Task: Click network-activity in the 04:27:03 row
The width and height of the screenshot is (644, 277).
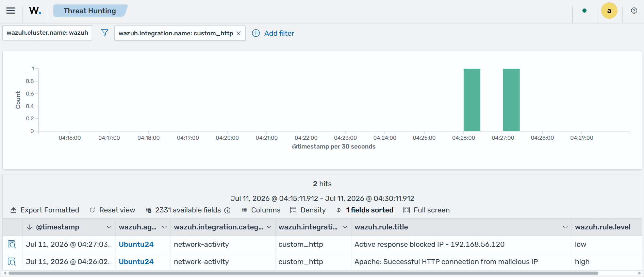Action: (x=201, y=244)
